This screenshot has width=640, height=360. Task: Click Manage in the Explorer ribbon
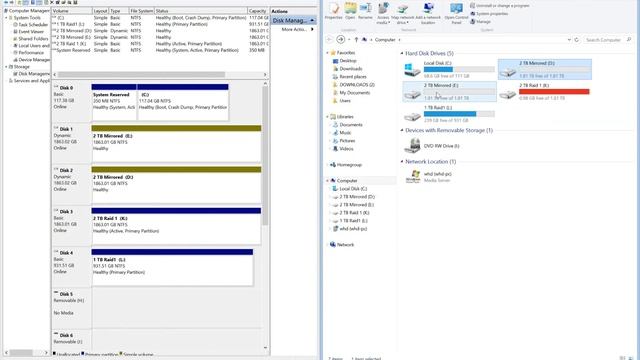point(480,22)
